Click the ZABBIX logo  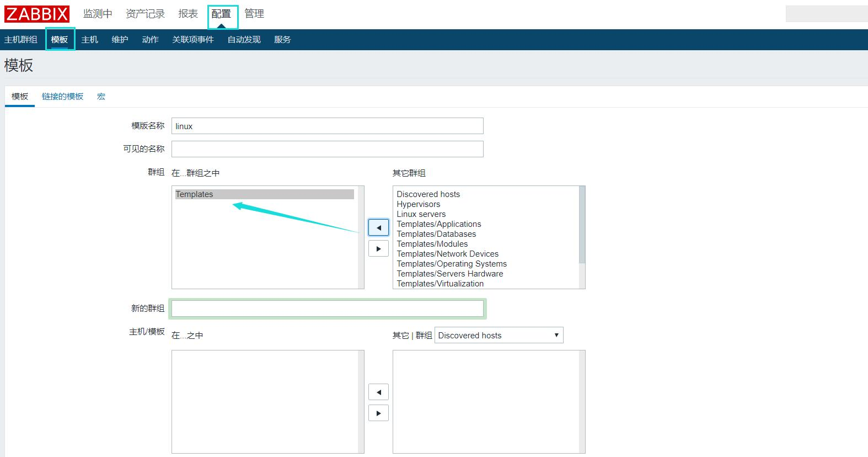click(37, 14)
